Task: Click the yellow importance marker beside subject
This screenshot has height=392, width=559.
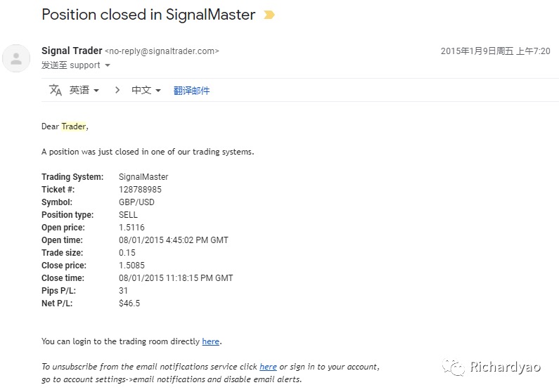Action: pos(268,15)
